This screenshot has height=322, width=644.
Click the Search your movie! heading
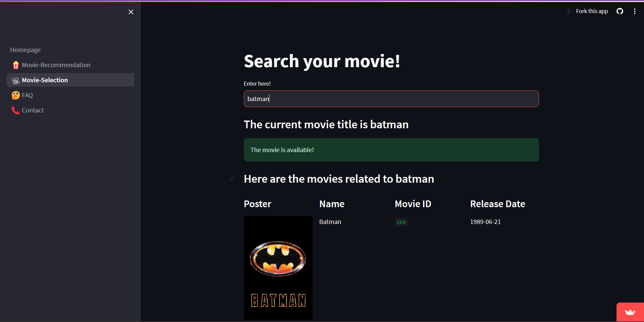click(x=322, y=61)
